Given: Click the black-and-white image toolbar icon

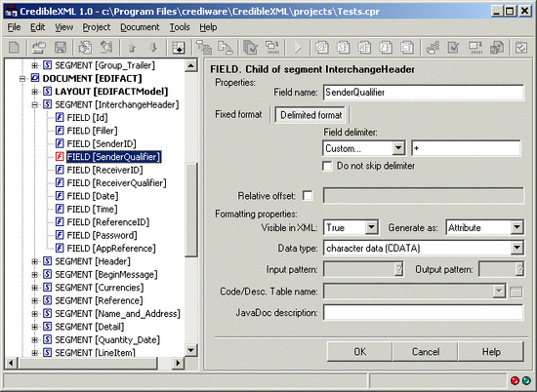Looking at the screenshot, I should pyautogui.click(x=178, y=47).
